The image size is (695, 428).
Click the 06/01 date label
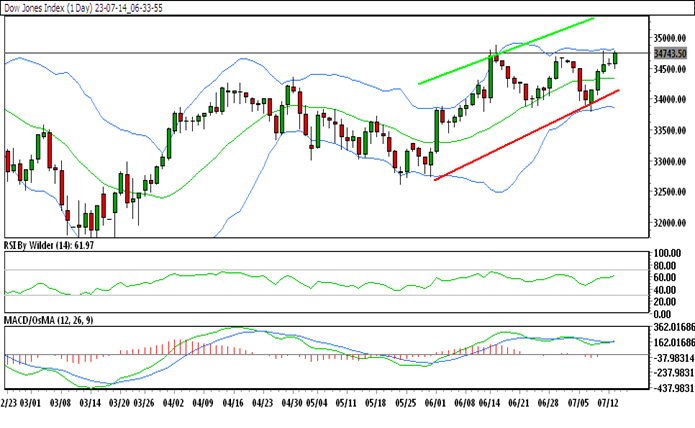435,403
